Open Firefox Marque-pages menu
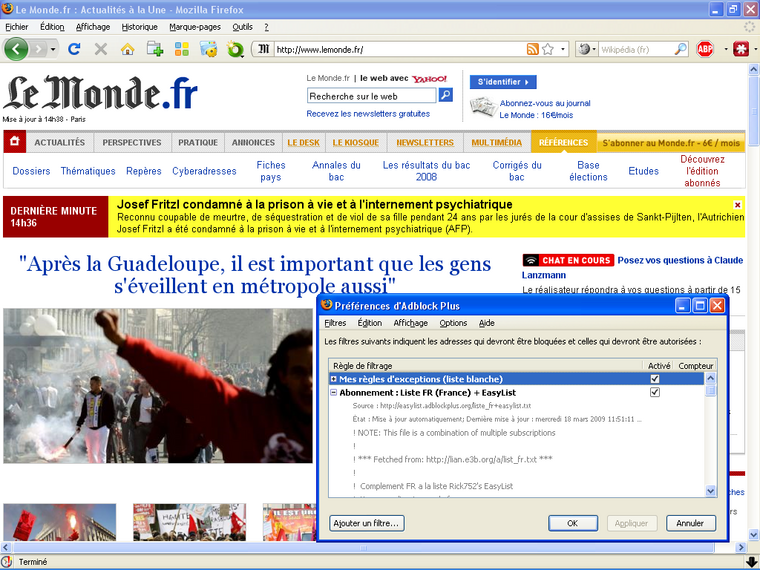 pos(195,27)
